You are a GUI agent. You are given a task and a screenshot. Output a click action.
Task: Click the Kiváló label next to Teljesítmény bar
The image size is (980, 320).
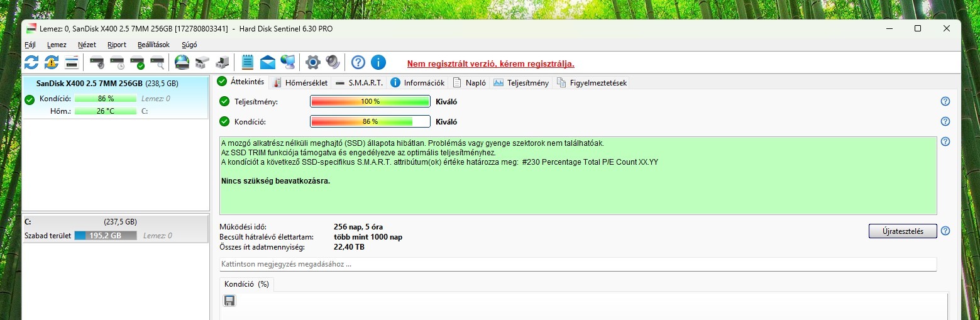[446, 101]
